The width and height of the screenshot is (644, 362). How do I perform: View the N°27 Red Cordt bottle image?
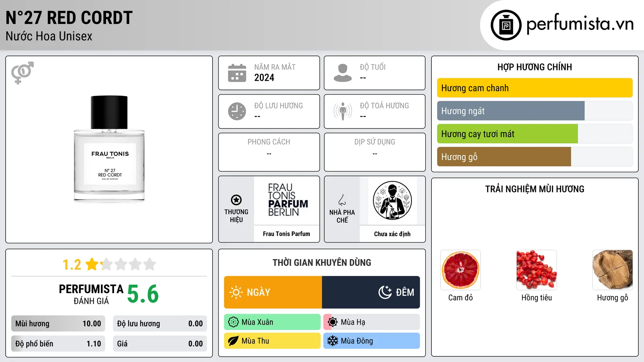[x=109, y=149]
